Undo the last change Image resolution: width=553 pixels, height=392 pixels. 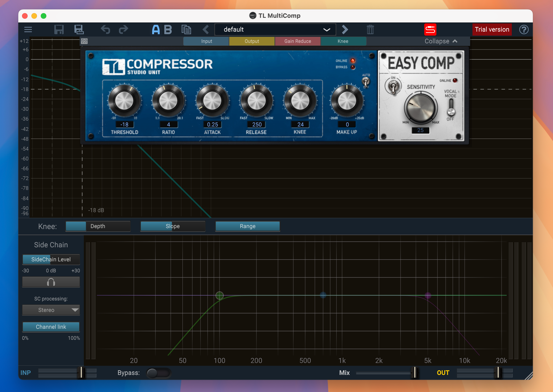(105, 30)
